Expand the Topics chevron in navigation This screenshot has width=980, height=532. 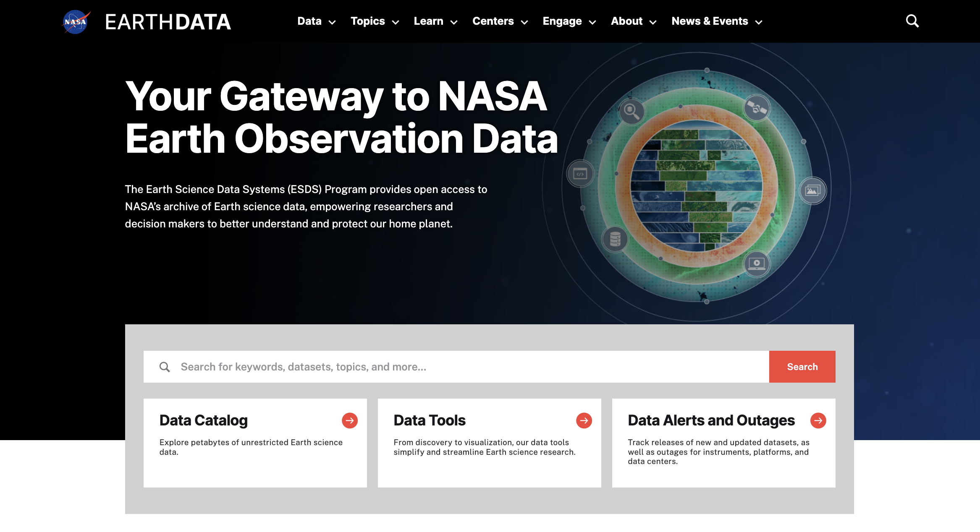(x=396, y=22)
